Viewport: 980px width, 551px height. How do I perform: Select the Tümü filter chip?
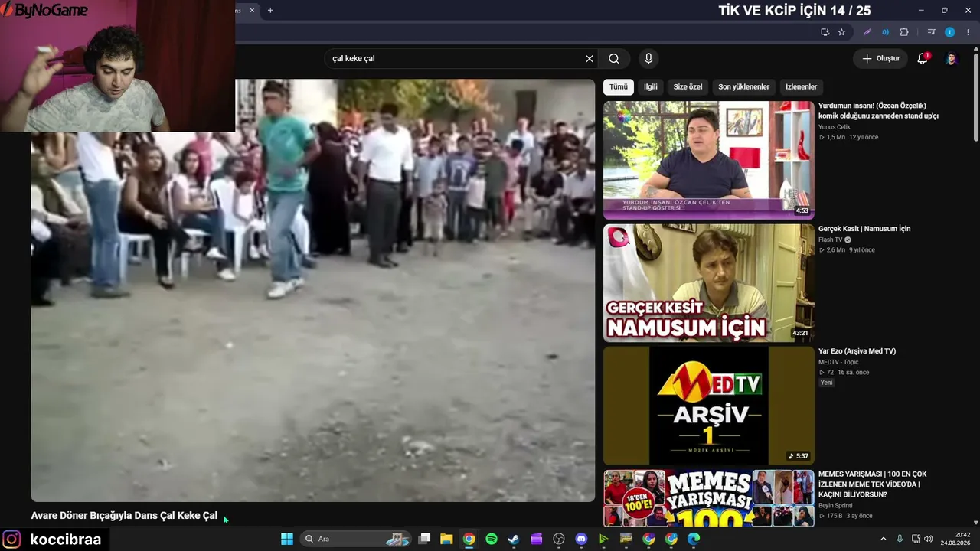tap(619, 86)
